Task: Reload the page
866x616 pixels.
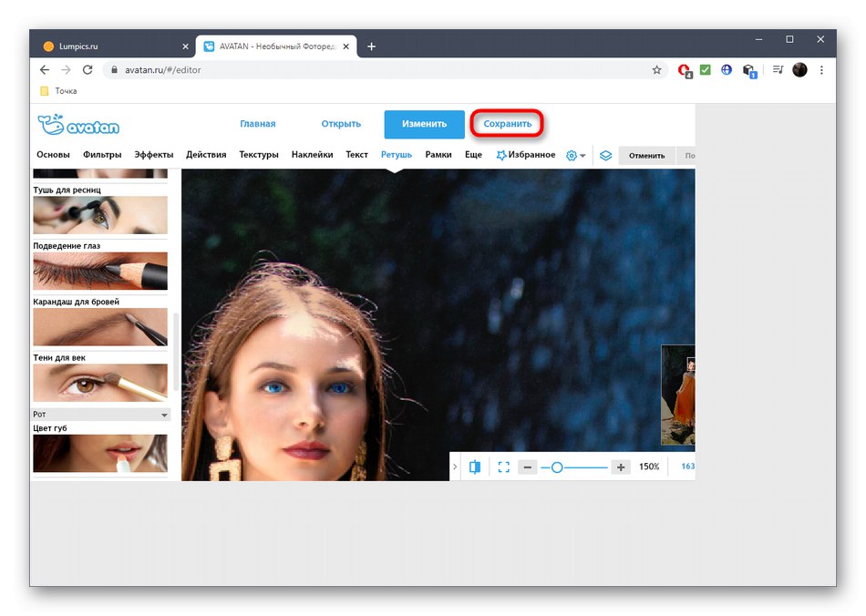Action: 88,70
